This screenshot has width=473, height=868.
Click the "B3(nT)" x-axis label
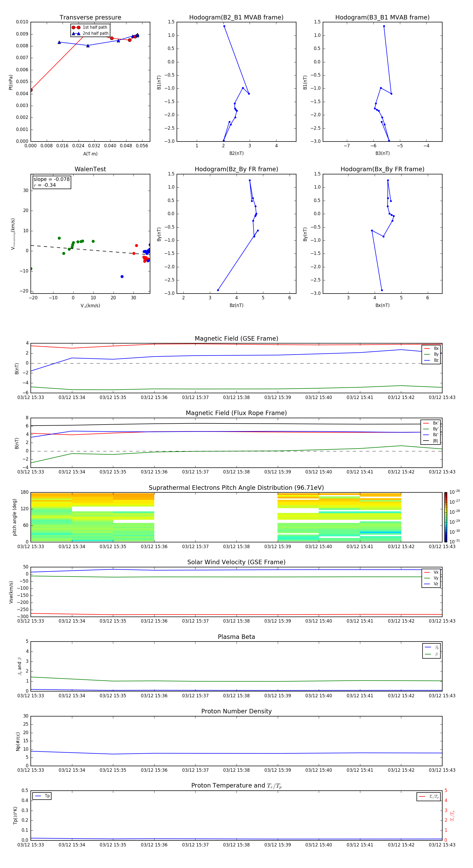[382, 153]
